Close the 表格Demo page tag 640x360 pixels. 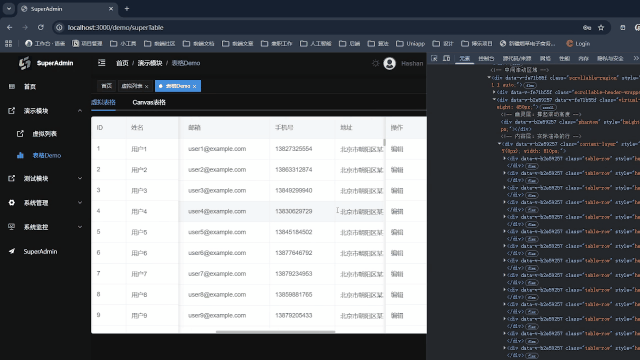[x=195, y=87]
